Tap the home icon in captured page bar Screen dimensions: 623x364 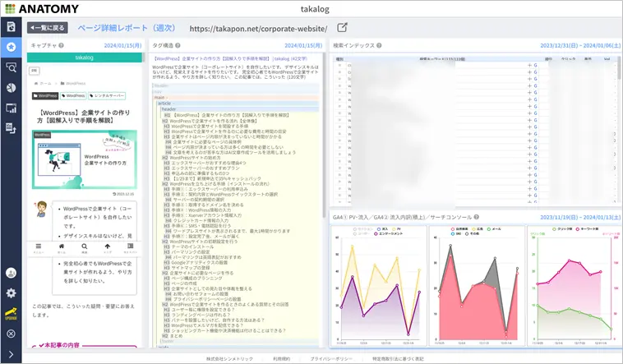tap(61, 248)
